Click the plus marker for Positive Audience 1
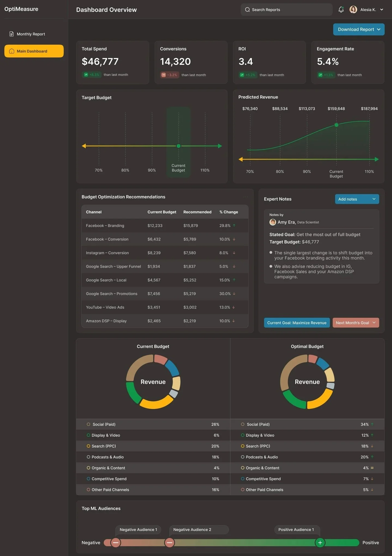Viewport: 392px width, 556px height. click(320, 543)
